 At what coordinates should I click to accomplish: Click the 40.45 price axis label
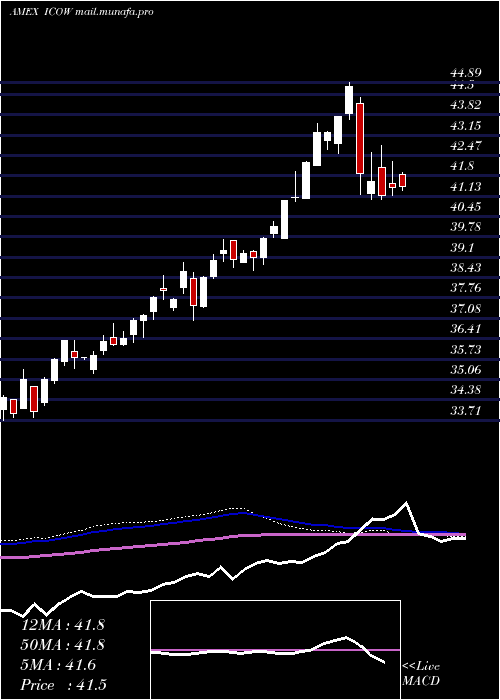tap(466, 207)
